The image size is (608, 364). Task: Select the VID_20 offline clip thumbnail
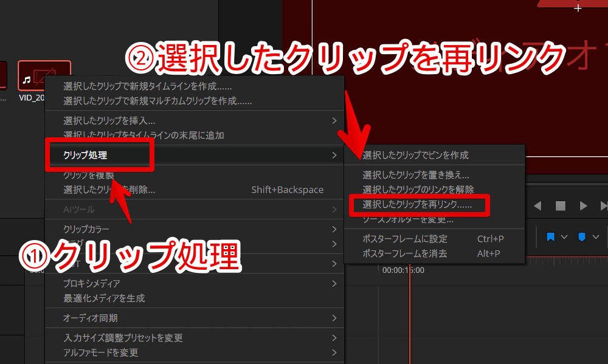click(x=44, y=77)
